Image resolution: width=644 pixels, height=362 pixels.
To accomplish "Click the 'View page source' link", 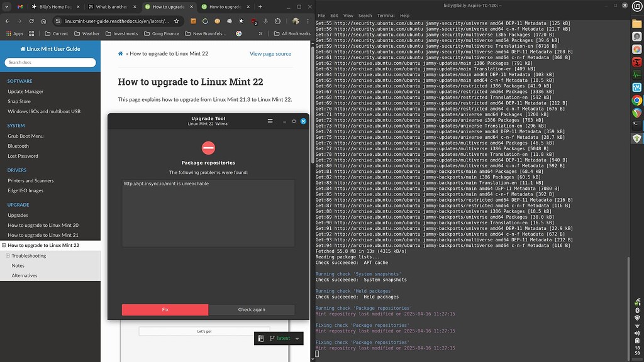I will coord(270,53).
